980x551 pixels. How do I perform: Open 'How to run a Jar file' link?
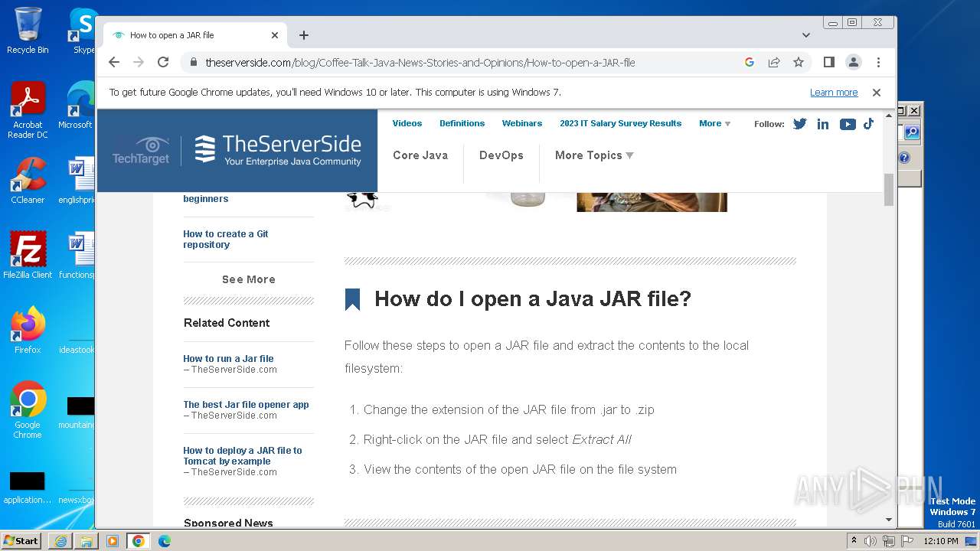point(228,358)
